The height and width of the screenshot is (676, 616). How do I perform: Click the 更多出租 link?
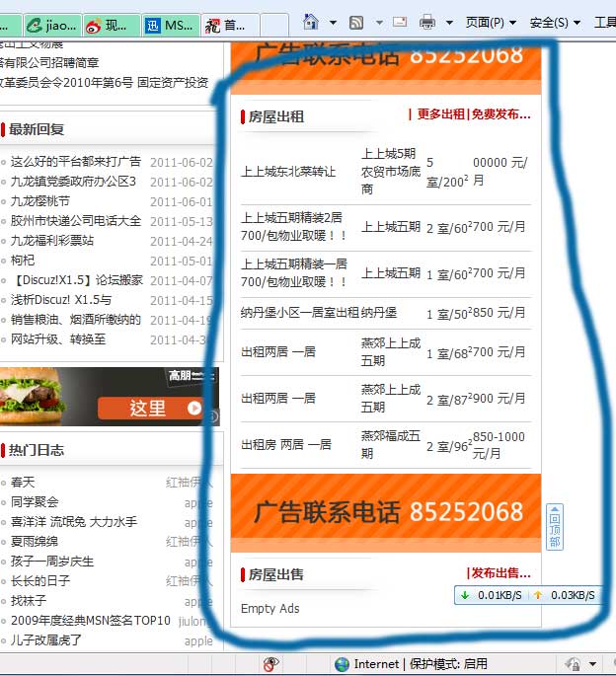(440, 114)
